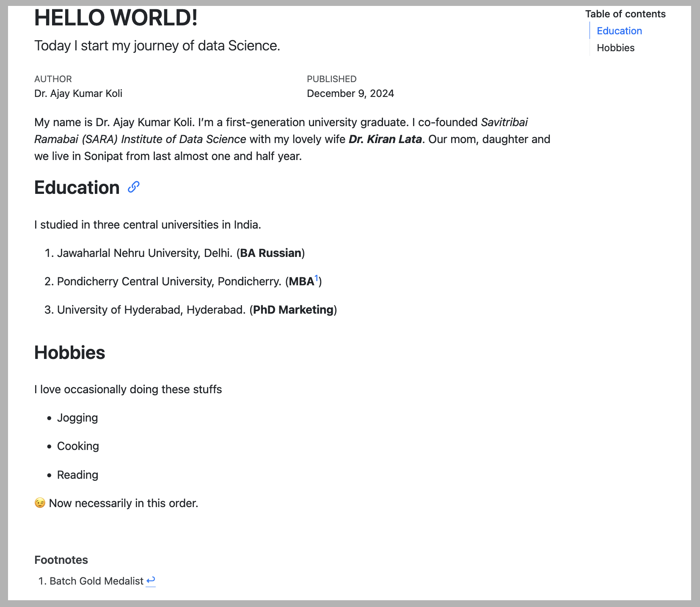The height and width of the screenshot is (607, 700).
Task: Click the bold name Dr. Kiran Lata
Action: click(385, 139)
